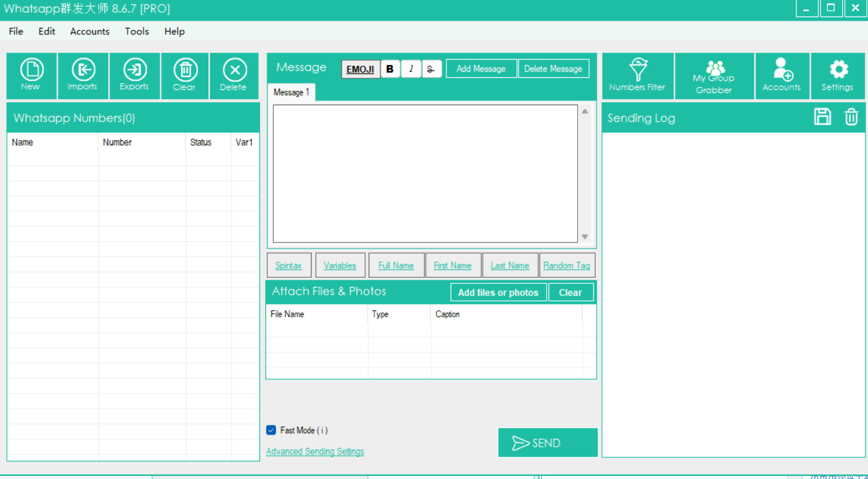Viewport: 868px width, 479px height.
Task: Open the Tools menu
Action: click(137, 32)
